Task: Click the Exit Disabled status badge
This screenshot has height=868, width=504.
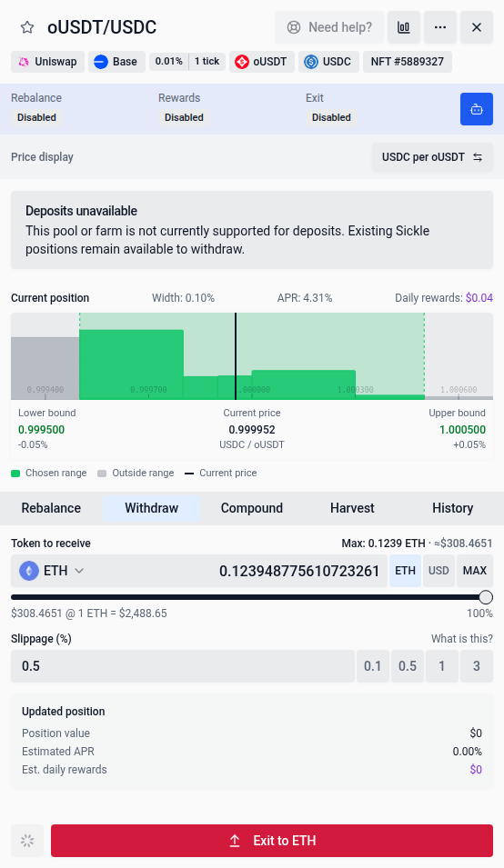Action: [x=331, y=117]
